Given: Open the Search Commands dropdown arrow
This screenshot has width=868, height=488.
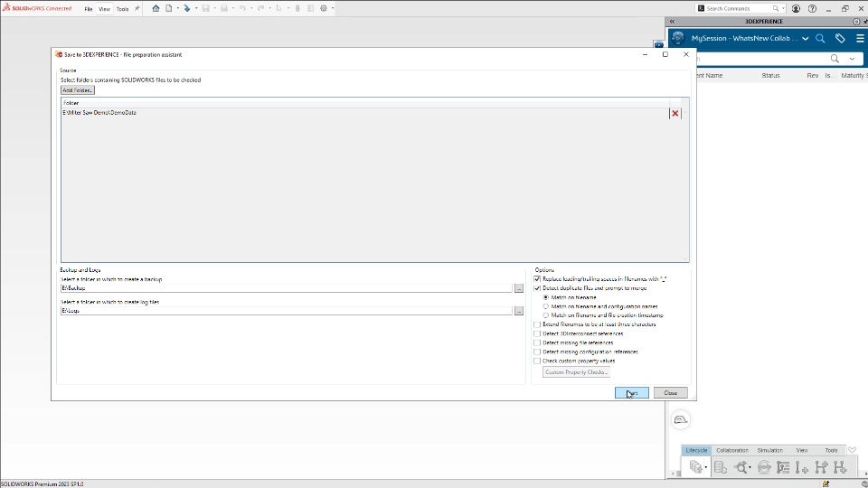Looking at the screenshot, I should click(x=783, y=8).
